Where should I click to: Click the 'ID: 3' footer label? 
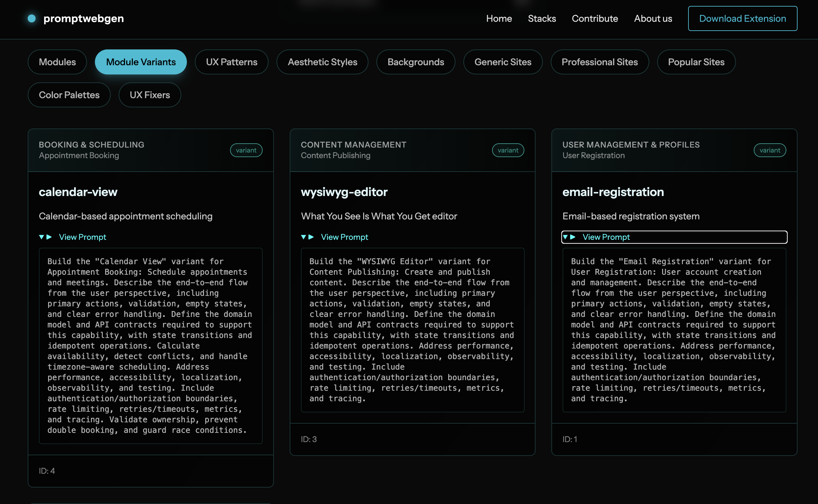[x=309, y=439]
